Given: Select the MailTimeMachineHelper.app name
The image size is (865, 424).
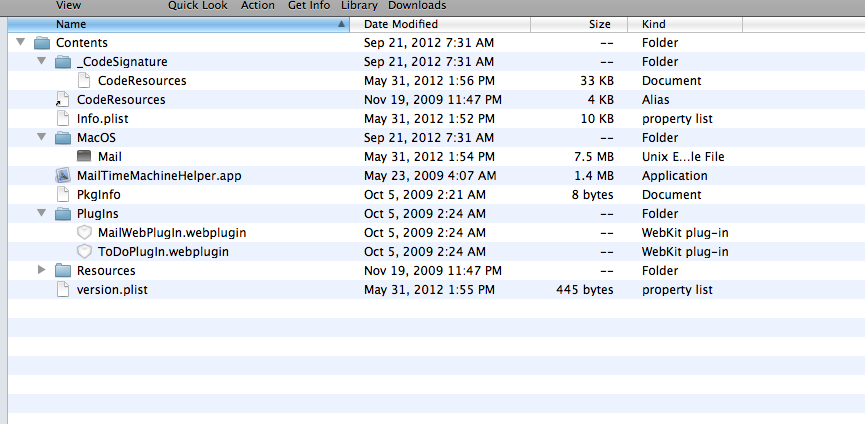Looking at the screenshot, I should pos(159,176).
